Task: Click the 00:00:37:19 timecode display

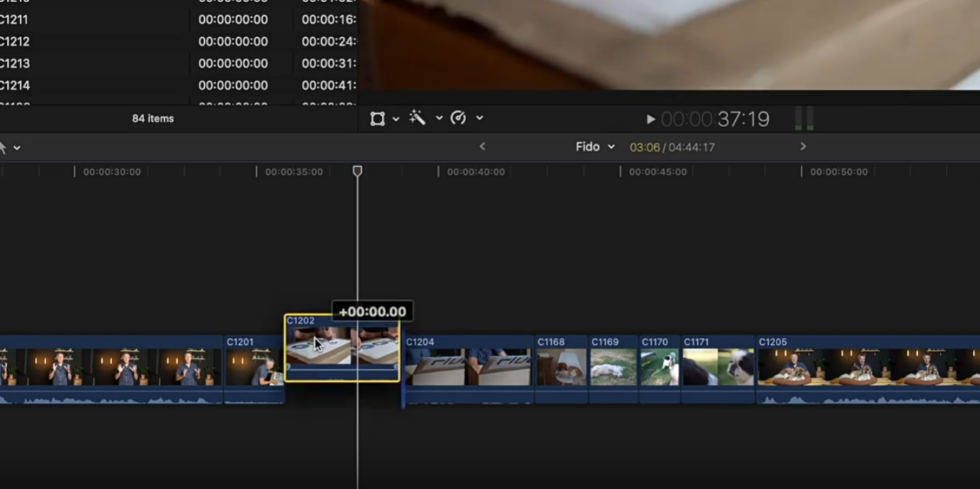Action: pyautogui.click(x=714, y=119)
